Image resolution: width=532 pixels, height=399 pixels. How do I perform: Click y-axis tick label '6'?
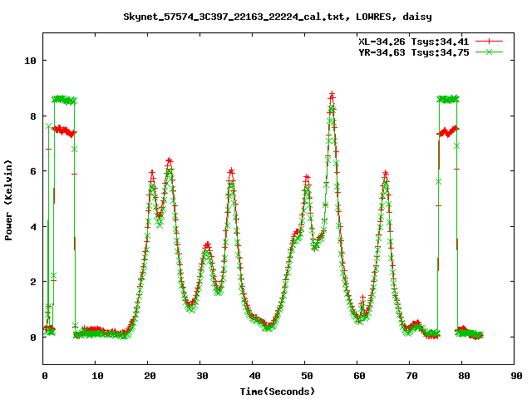pyautogui.click(x=33, y=171)
